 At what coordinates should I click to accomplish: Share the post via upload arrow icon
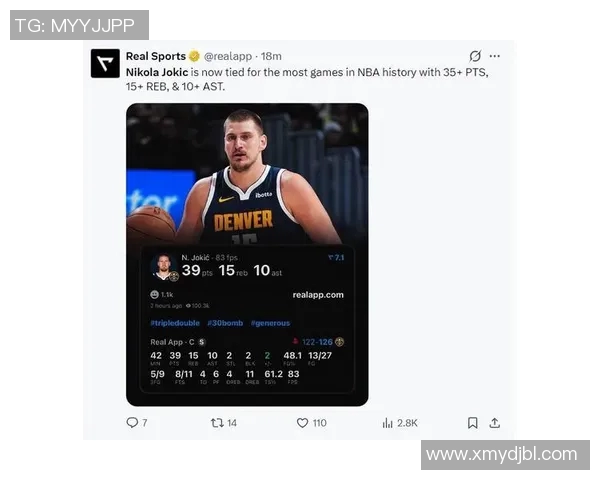pos(494,423)
